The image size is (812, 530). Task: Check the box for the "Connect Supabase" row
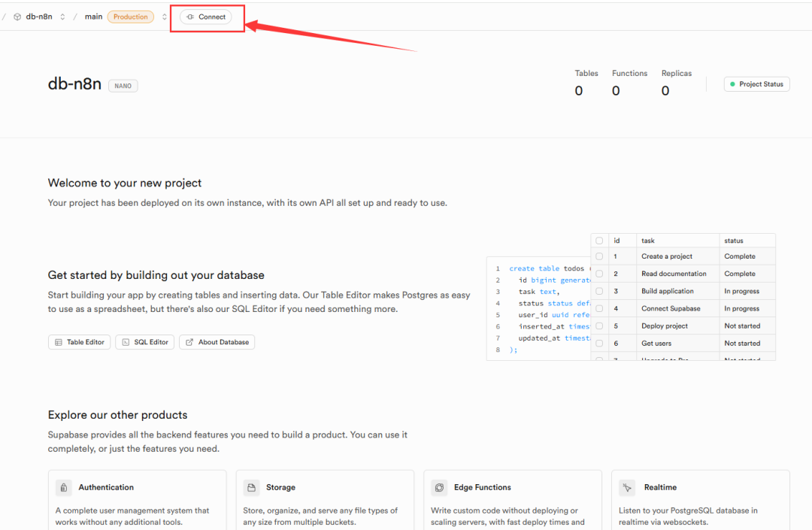[599, 308]
